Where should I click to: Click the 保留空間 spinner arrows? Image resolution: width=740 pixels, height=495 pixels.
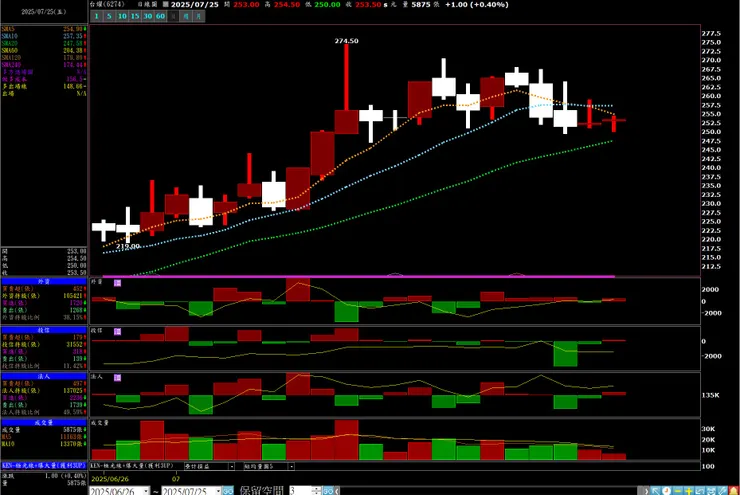pos(317,491)
